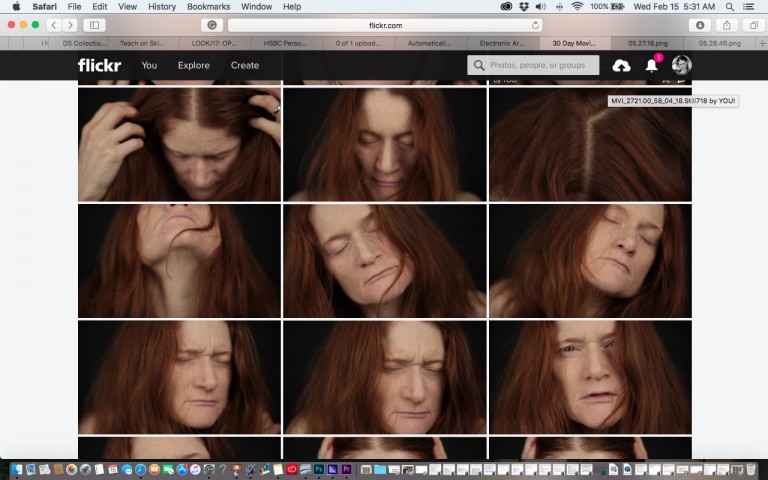Open the Flickr upload cloud icon
Screen dimensions: 768x480
621,65
